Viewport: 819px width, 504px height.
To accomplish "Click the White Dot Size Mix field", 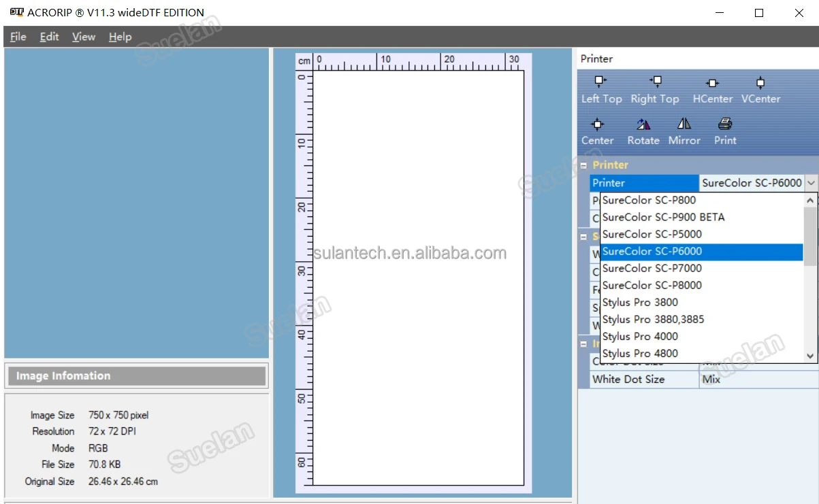I will (x=758, y=380).
